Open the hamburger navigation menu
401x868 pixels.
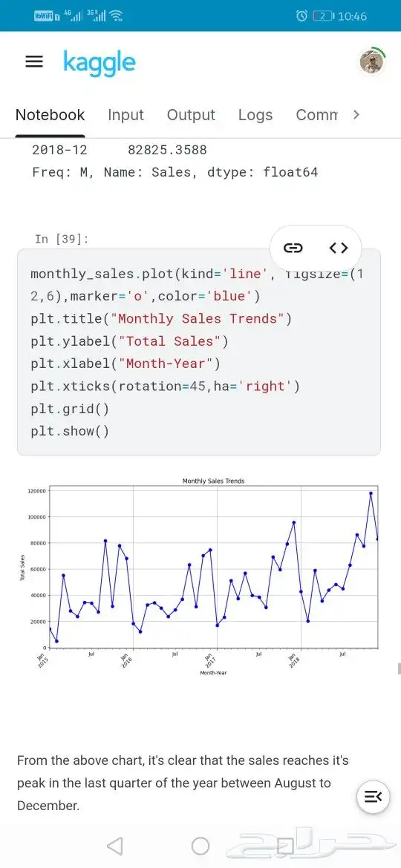click(x=34, y=62)
